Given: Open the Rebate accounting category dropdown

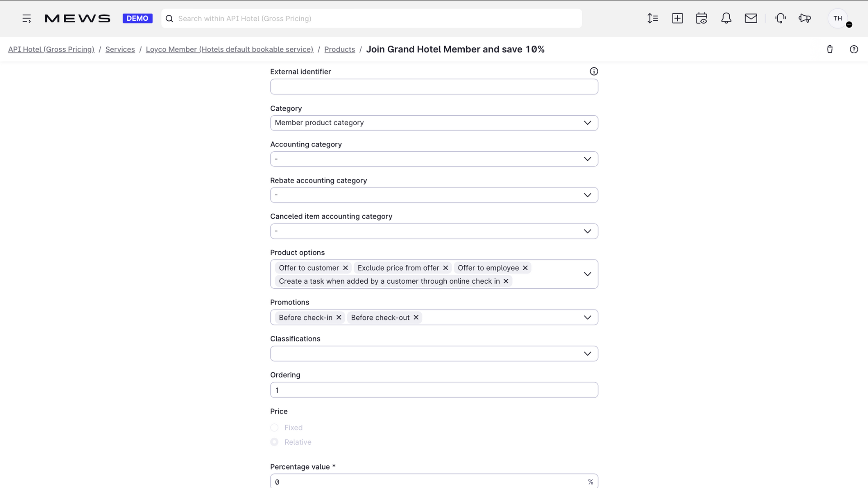Looking at the screenshot, I should click(434, 195).
